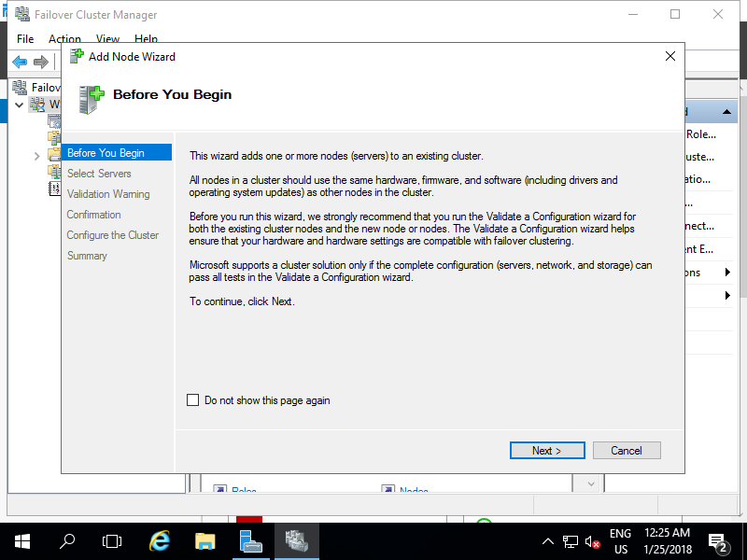Select the 'Confirmation' wizard step
Viewport: 747px width, 560px height.
[94, 215]
